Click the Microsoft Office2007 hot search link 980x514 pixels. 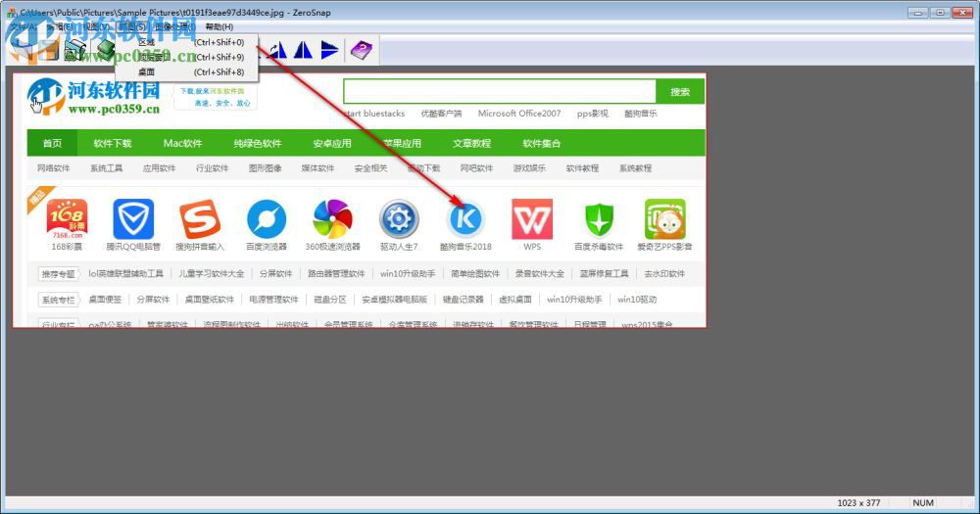click(519, 114)
